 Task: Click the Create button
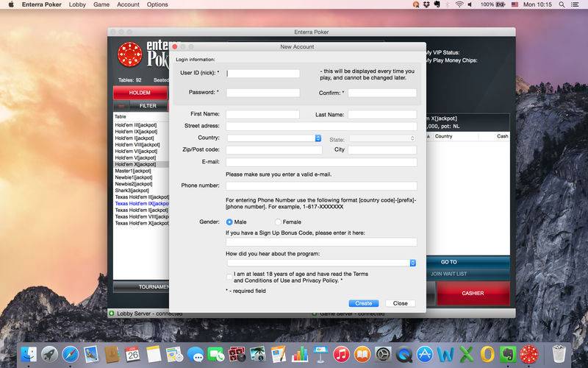pyautogui.click(x=363, y=303)
